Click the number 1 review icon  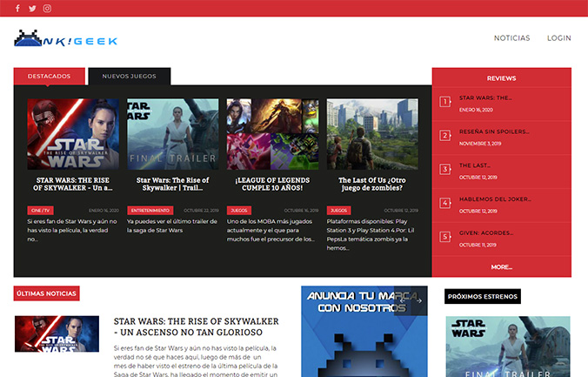tap(445, 101)
